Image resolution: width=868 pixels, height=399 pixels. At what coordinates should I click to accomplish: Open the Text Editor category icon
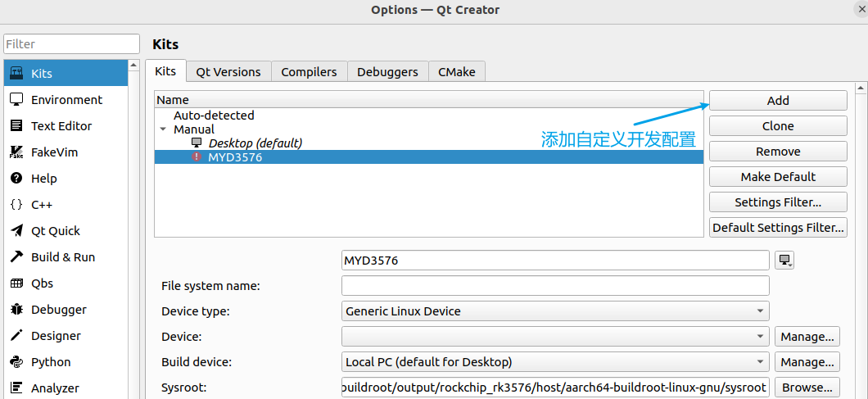pyautogui.click(x=16, y=126)
